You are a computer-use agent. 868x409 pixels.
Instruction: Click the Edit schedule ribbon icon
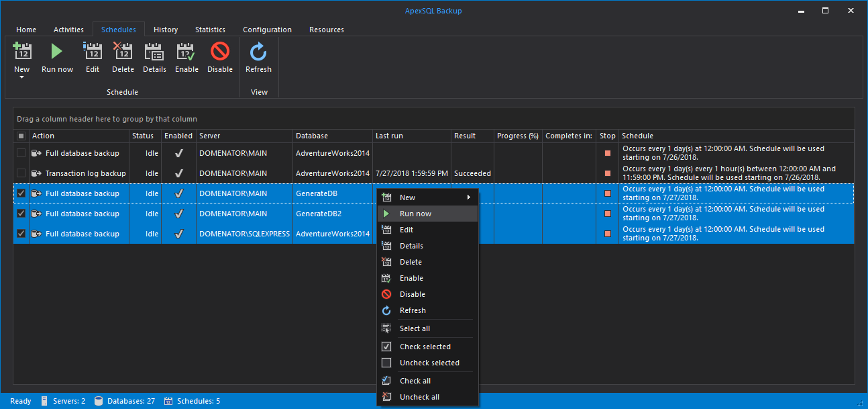pyautogui.click(x=92, y=52)
